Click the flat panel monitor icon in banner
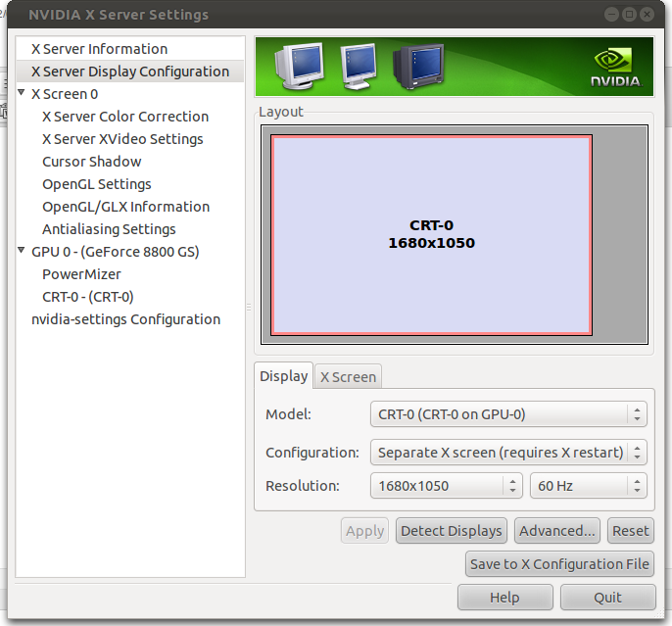The width and height of the screenshot is (672, 626). (359, 67)
